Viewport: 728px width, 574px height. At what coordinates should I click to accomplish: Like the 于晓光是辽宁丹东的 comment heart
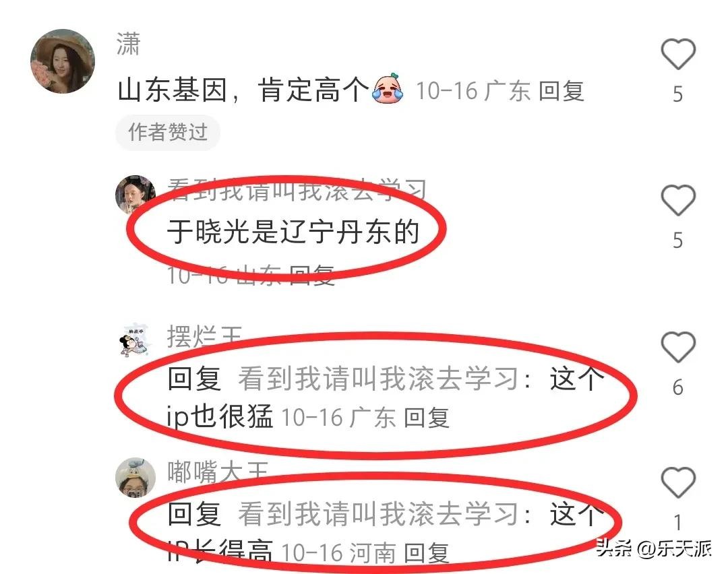(678, 201)
